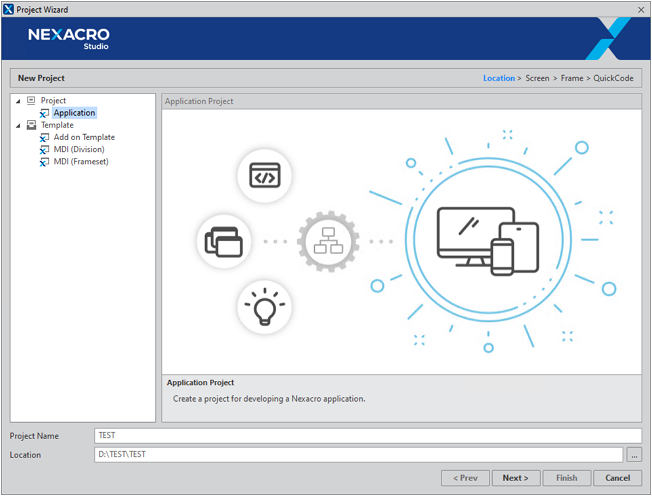
Task: Collapse the Template tree node
Action: coord(18,126)
